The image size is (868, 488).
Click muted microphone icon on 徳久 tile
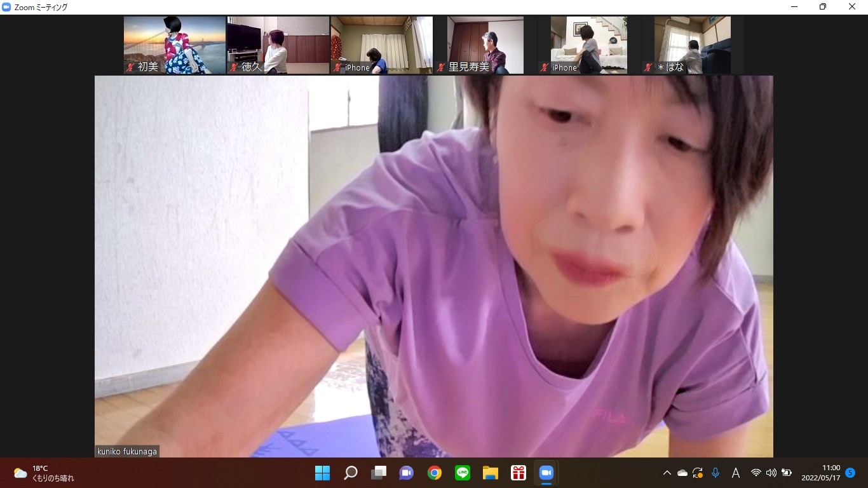[x=234, y=67]
